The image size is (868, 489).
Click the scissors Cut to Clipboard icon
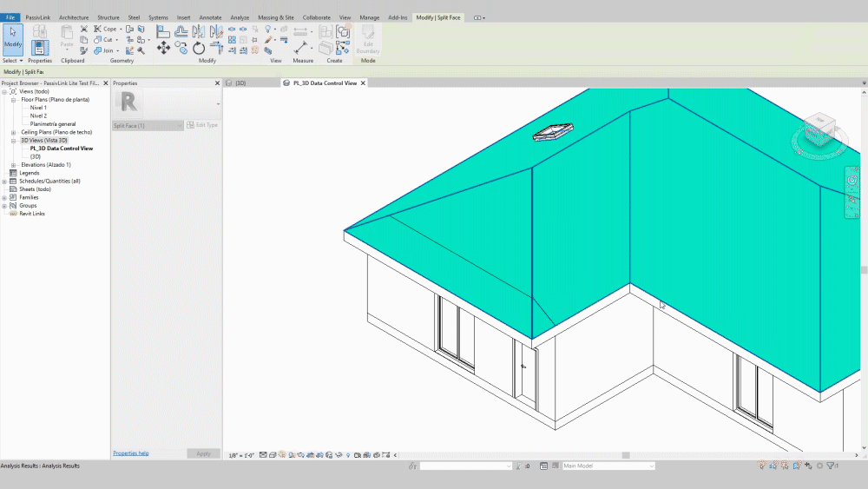coord(84,29)
